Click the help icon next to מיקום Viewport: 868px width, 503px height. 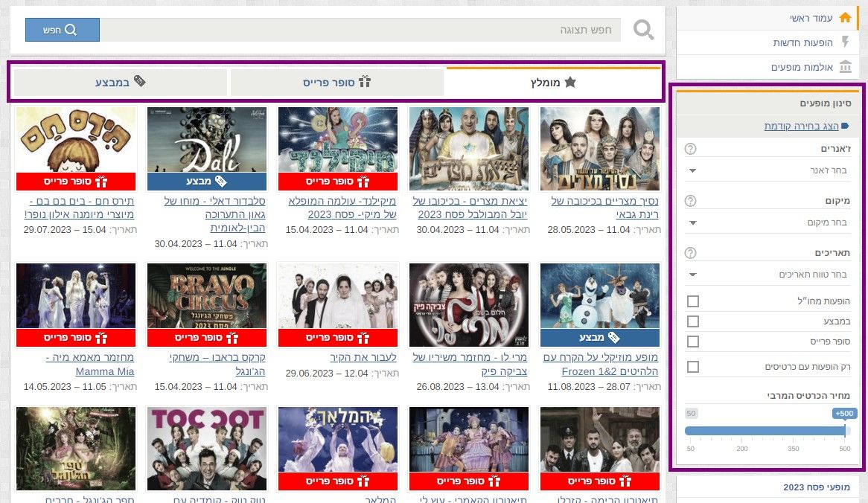pos(690,201)
